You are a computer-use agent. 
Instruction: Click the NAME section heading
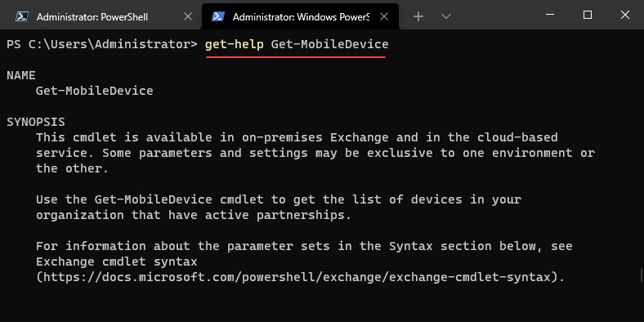(x=21, y=75)
